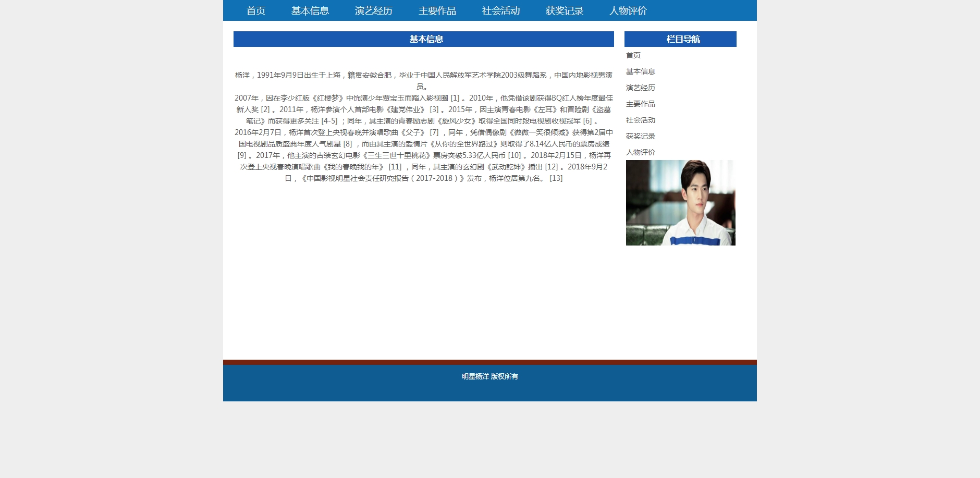
Task: Open the sidebar 基本信息 link
Action: (x=640, y=71)
